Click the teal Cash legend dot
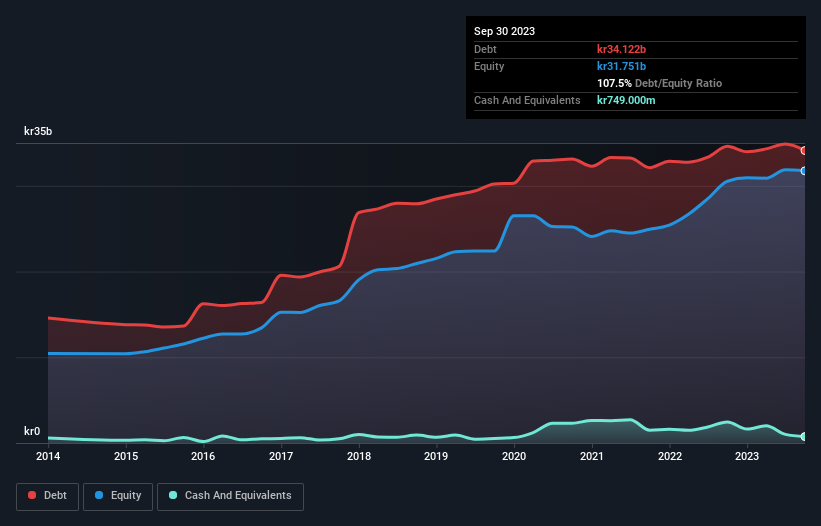 (173, 495)
